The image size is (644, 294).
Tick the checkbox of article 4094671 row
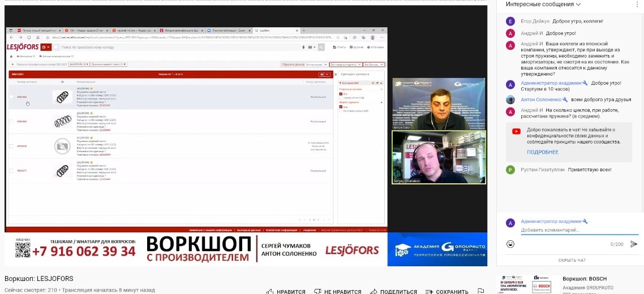pos(11,170)
